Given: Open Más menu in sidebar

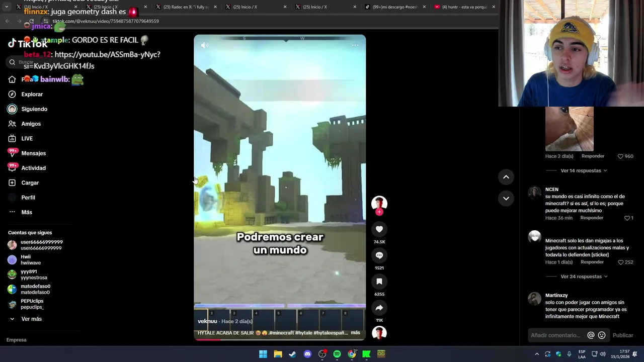Looking at the screenshot, I should (x=27, y=212).
